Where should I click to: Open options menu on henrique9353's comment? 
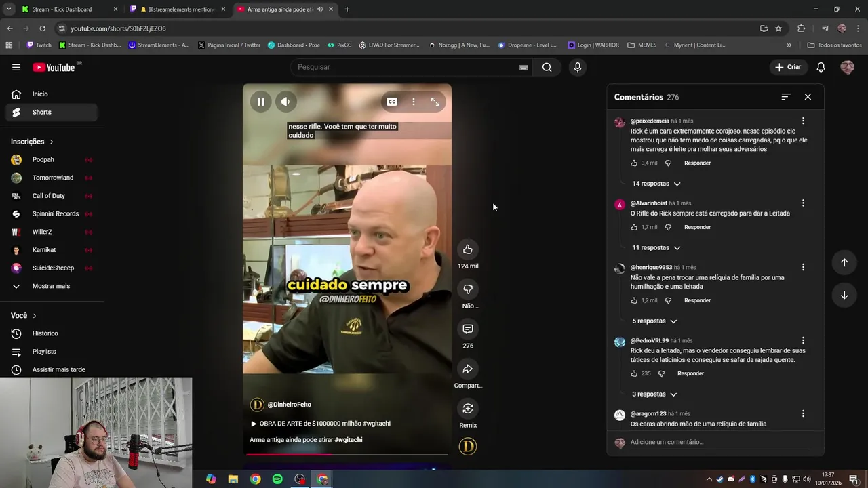pyautogui.click(x=803, y=267)
